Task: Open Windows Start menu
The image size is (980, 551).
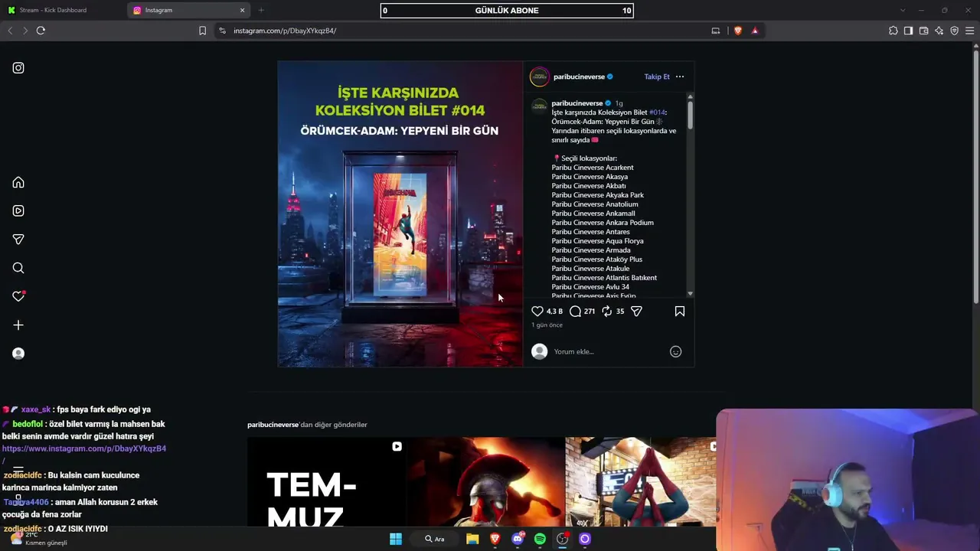Action: 396,539
